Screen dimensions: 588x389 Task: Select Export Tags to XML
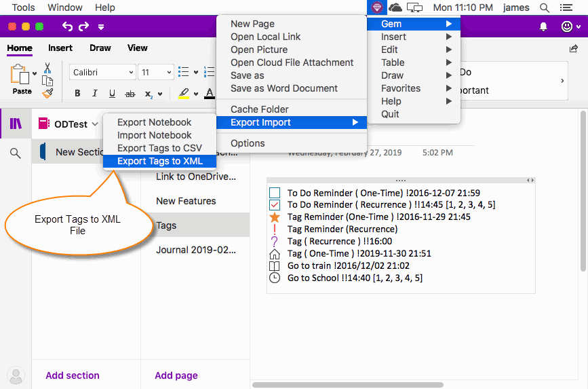click(x=160, y=161)
